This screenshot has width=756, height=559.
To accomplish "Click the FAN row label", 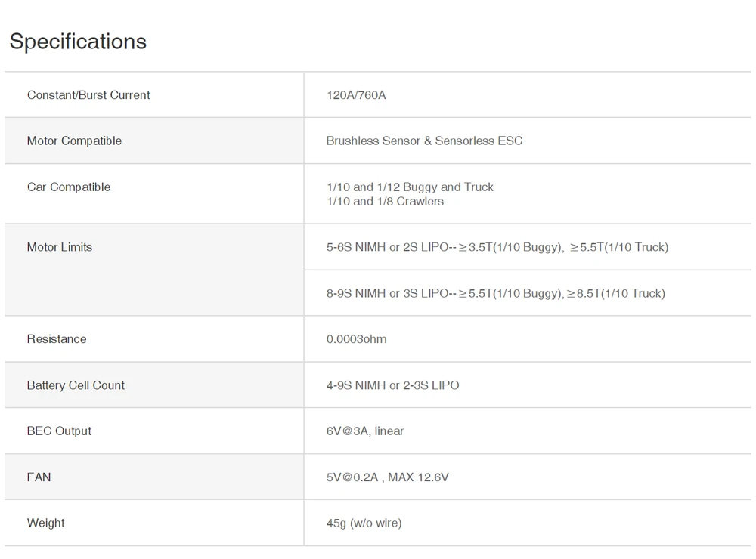I will (x=39, y=477).
